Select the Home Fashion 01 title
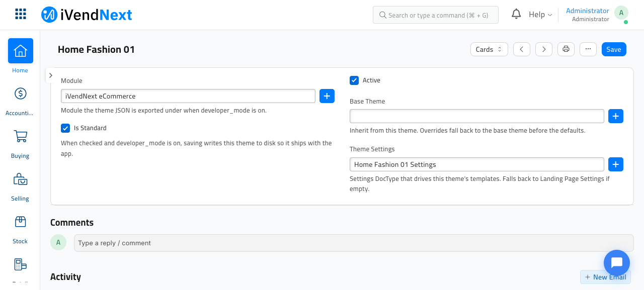The height and width of the screenshot is (290, 644). 96,49
